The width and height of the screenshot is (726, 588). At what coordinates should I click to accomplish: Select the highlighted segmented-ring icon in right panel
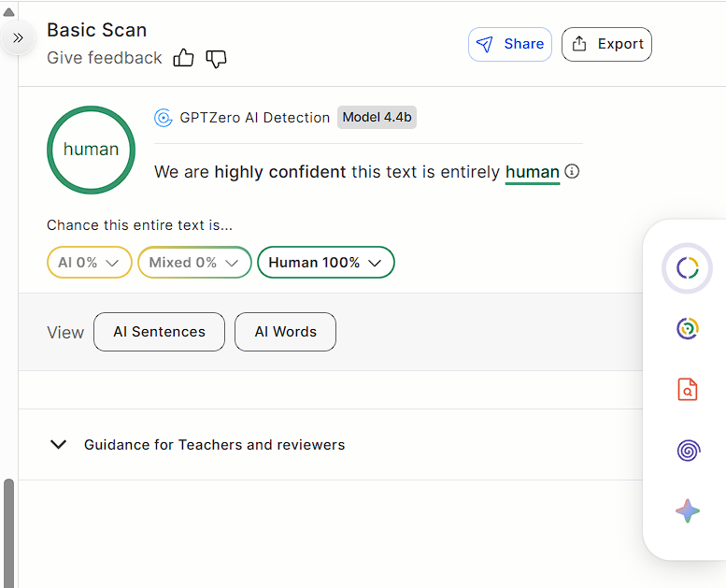688,268
